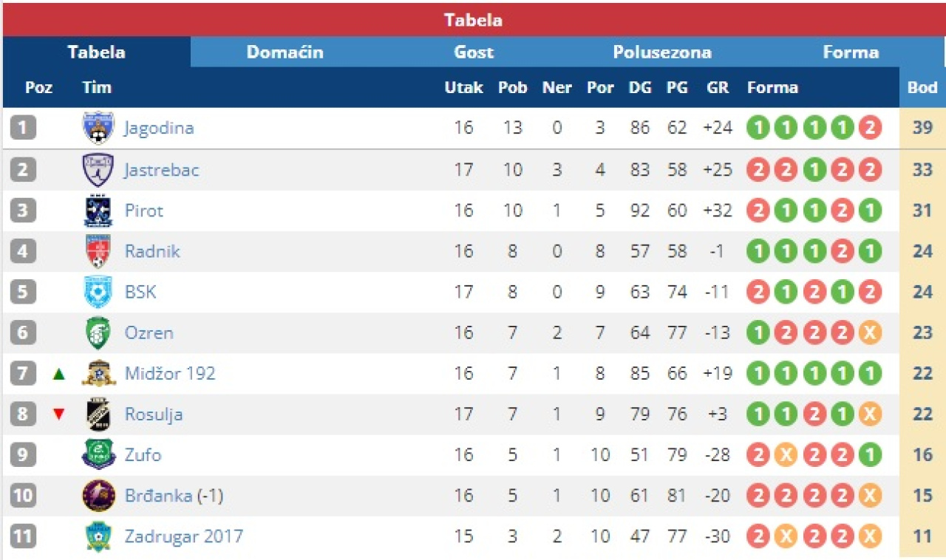Image resolution: width=946 pixels, height=560 pixels.
Task: Show the Forma tab
Action: 851,52
